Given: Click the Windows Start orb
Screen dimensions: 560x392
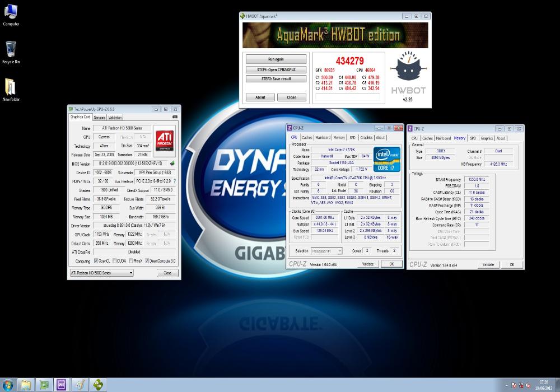Looking at the screenshot, I should 8,385.
